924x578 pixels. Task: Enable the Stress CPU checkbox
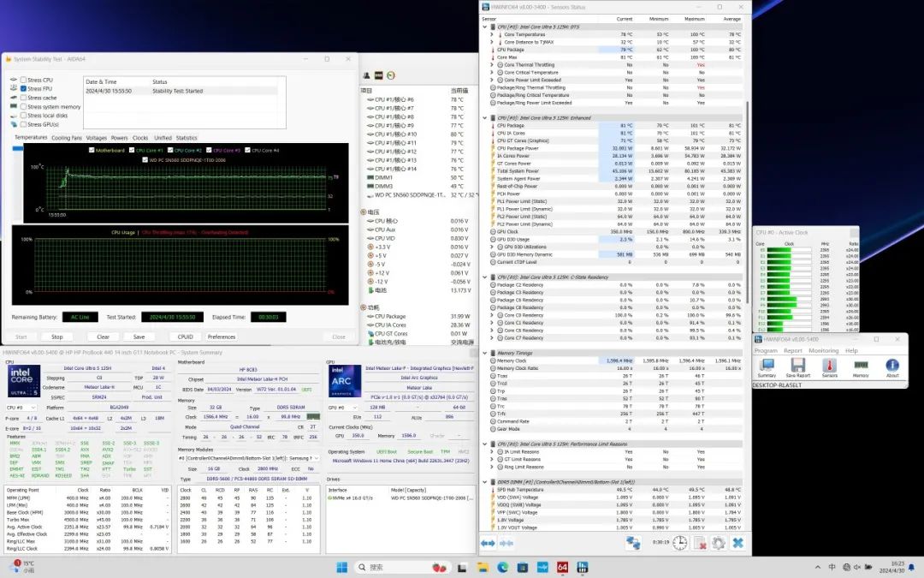24,80
